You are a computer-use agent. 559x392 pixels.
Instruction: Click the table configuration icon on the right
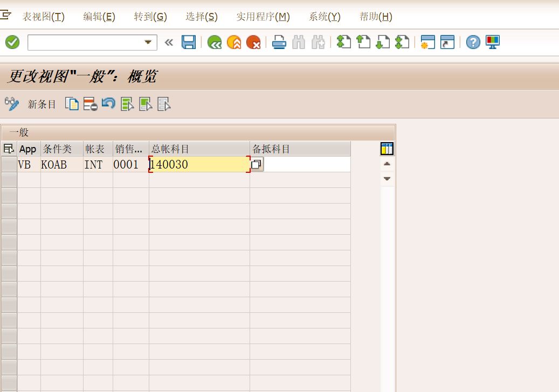point(387,149)
